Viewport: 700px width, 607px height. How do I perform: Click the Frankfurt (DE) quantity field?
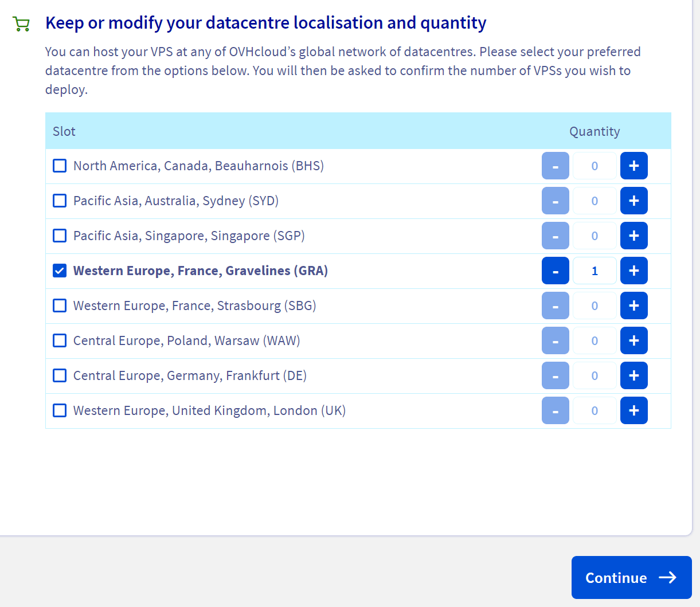coord(595,375)
